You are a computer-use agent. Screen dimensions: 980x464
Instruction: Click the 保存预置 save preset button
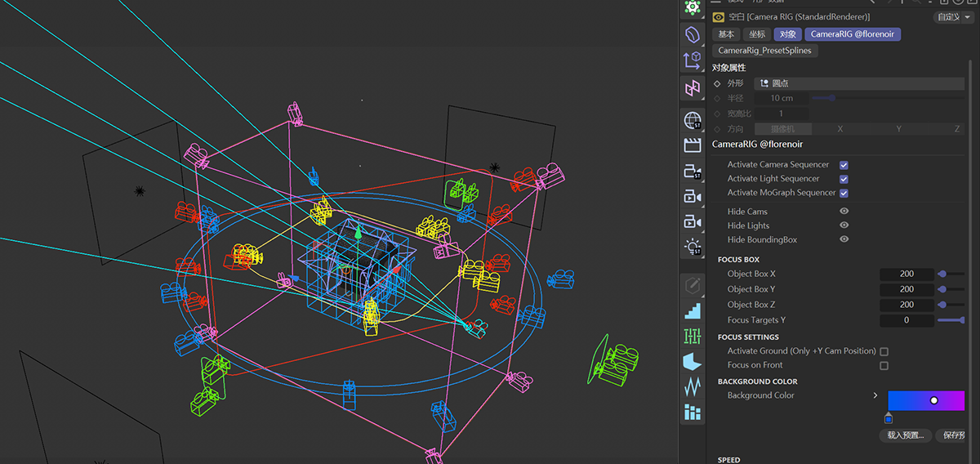(953, 435)
